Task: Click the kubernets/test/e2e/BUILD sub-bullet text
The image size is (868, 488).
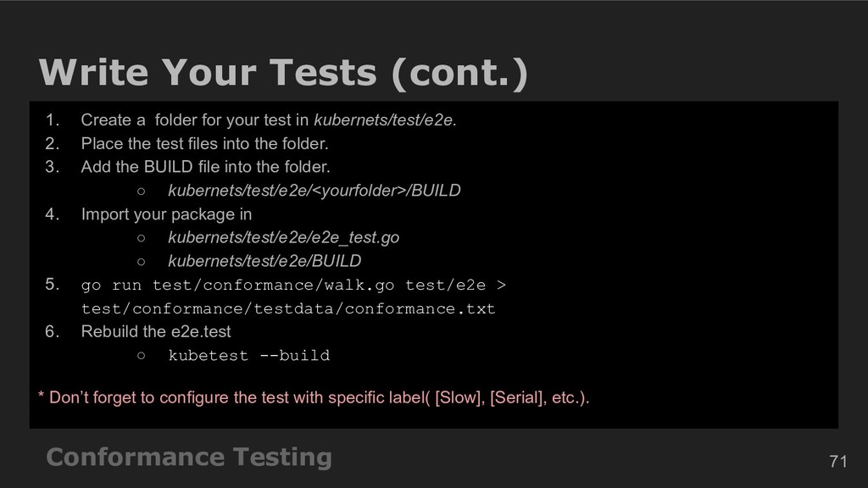Action: [x=264, y=261]
